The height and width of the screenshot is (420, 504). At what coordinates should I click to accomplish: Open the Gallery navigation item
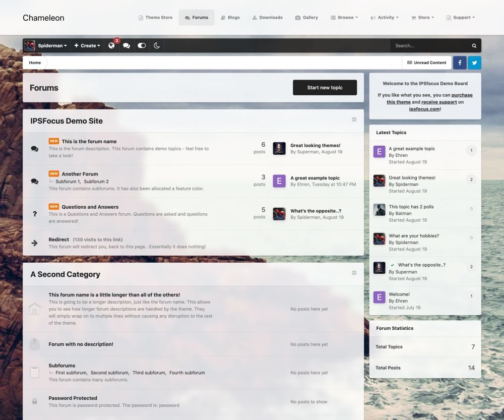(x=306, y=18)
